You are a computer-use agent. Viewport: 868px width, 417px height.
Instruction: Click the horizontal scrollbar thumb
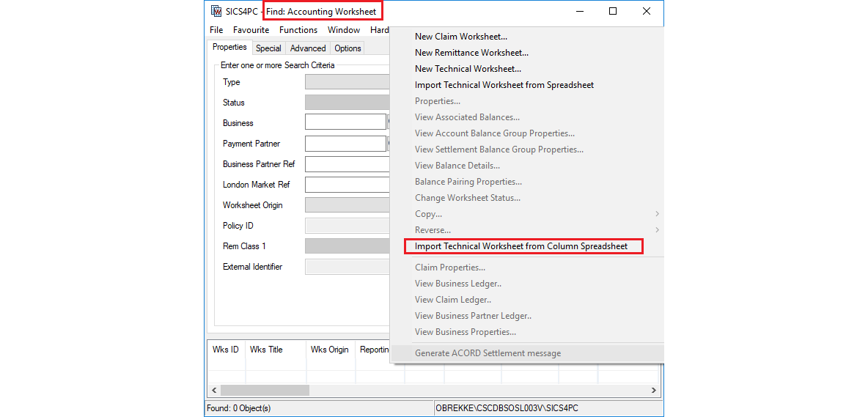[x=265, y=390]
